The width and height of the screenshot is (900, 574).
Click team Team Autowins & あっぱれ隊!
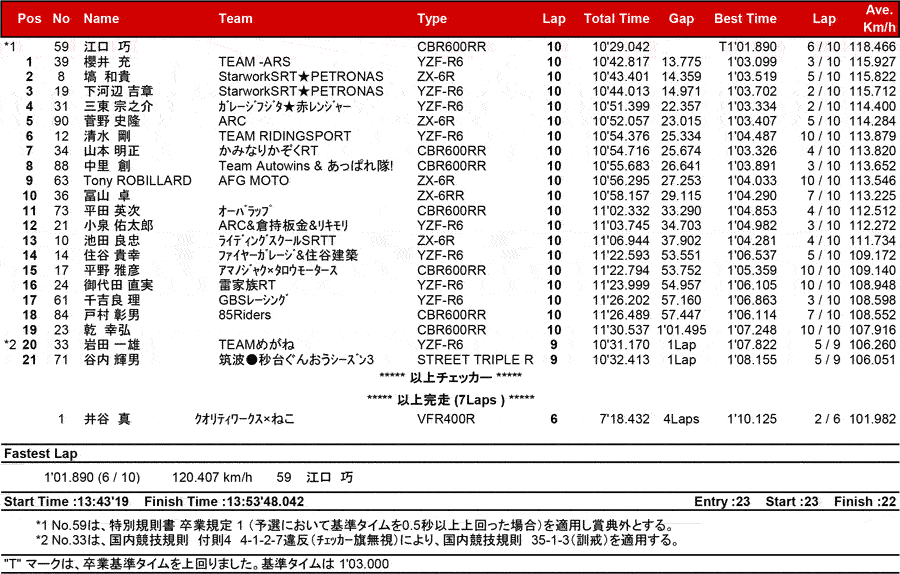306,166
